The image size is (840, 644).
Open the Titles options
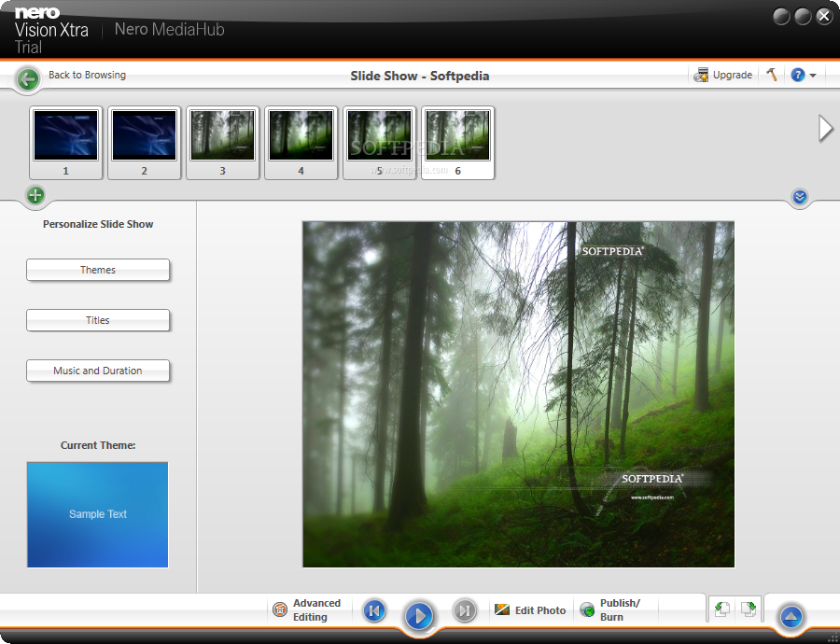point(98,320)
